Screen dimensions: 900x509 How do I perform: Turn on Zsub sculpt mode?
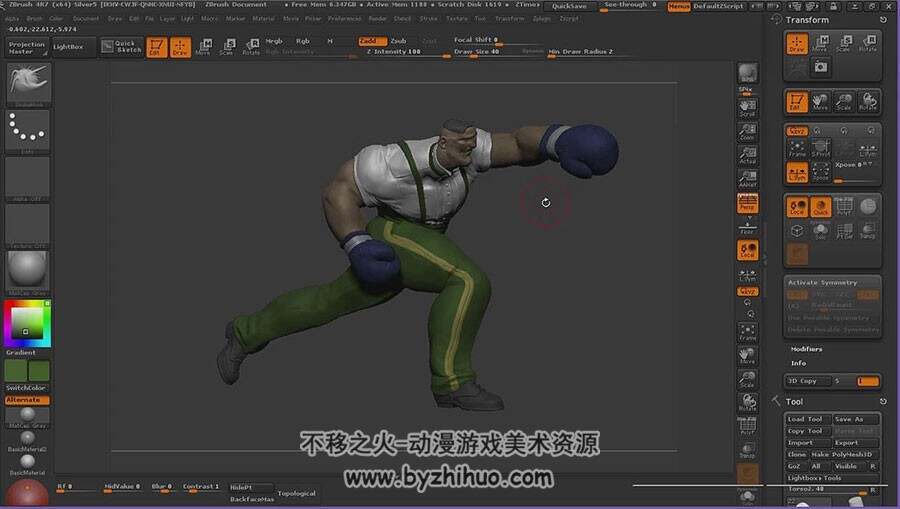click(x=398, y=41)
